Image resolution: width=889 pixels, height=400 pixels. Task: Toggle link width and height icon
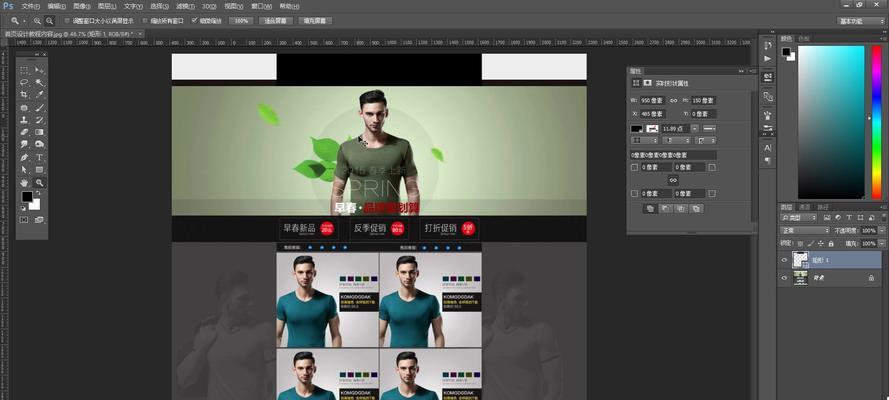[x=674, y=100]
